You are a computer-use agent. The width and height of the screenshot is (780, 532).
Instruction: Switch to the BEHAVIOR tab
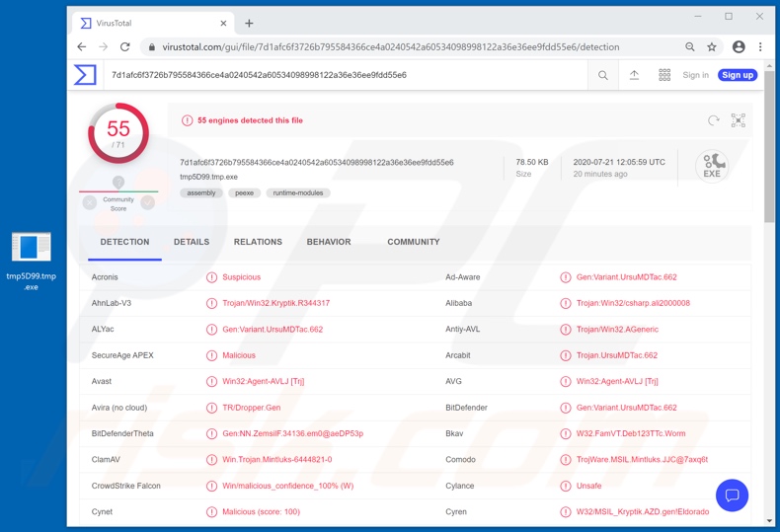[x=329, y=242]
